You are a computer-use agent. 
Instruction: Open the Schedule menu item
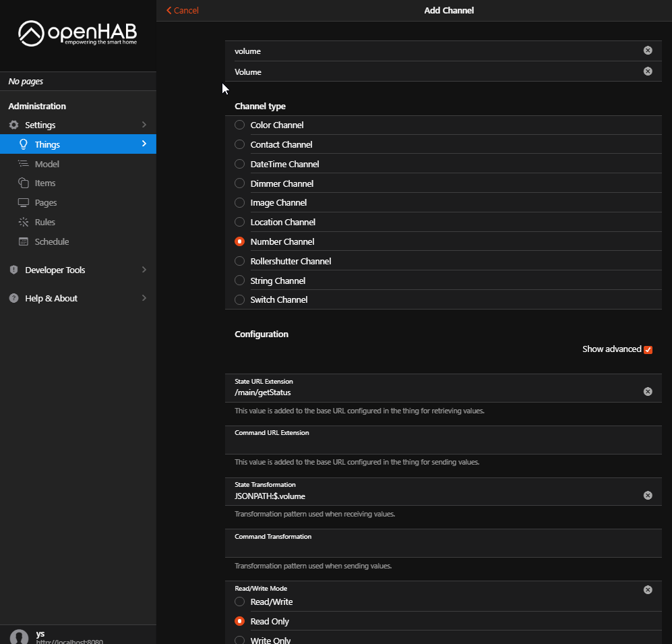[x=78, y=241]
